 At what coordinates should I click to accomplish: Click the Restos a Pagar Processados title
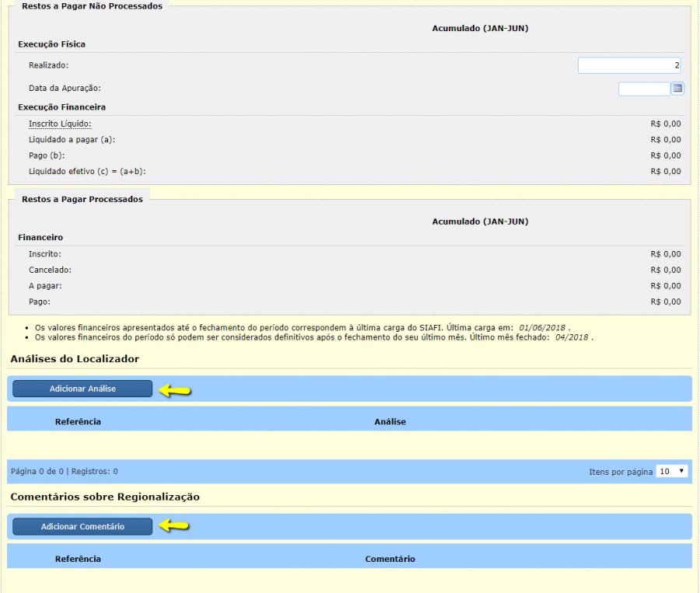pyautogui.click(x=82, y=199)
